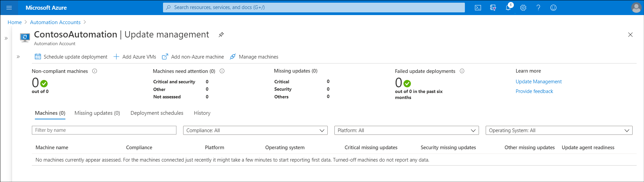Click the Not assessed count row
The height and width of the screenshot is (182, 644).
(x=181, y=97)
